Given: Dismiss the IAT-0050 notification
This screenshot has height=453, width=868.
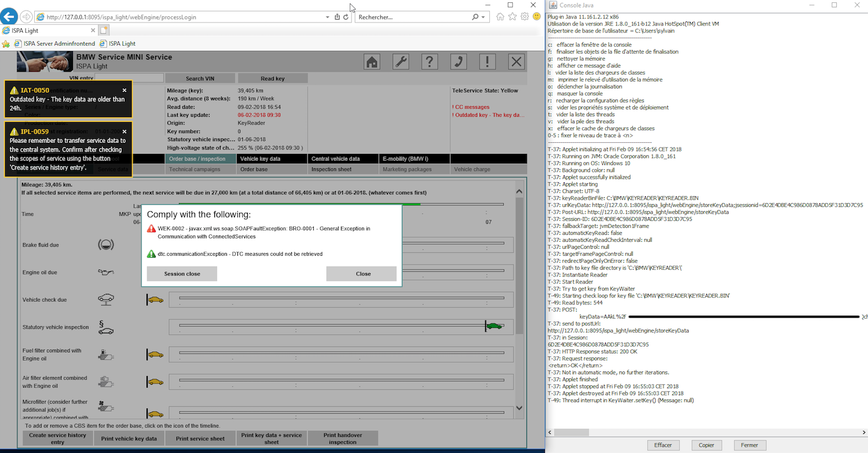Looking at the screenshot, I should (124, 90).
